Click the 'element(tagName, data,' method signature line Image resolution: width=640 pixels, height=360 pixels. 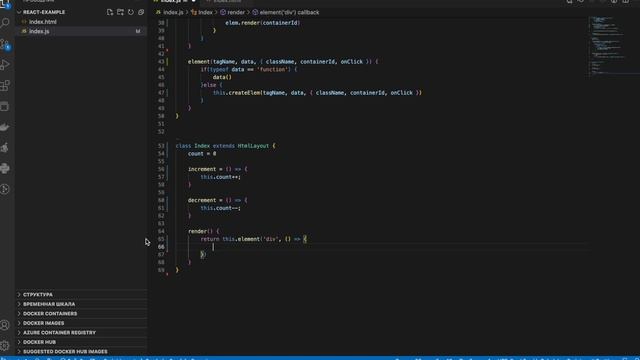click(x=283, y=62)
